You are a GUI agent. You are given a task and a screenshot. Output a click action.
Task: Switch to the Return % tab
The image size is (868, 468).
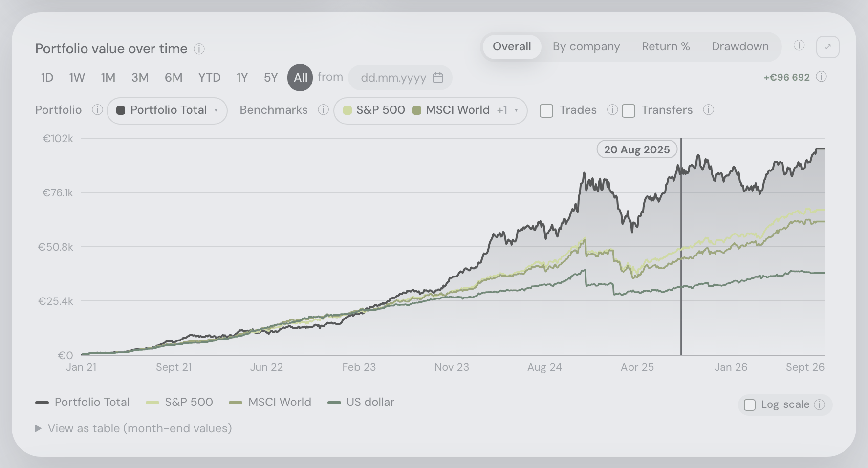666,46
